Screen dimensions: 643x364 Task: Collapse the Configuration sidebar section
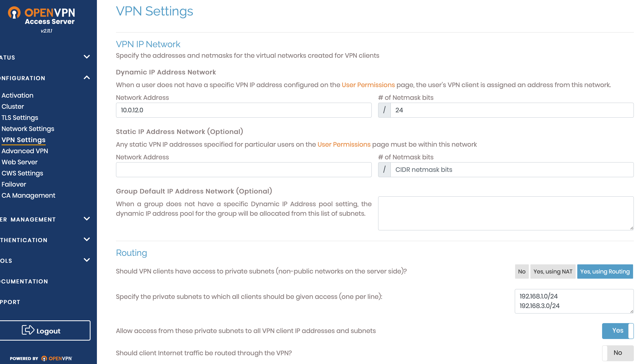(x=87, y=78)
